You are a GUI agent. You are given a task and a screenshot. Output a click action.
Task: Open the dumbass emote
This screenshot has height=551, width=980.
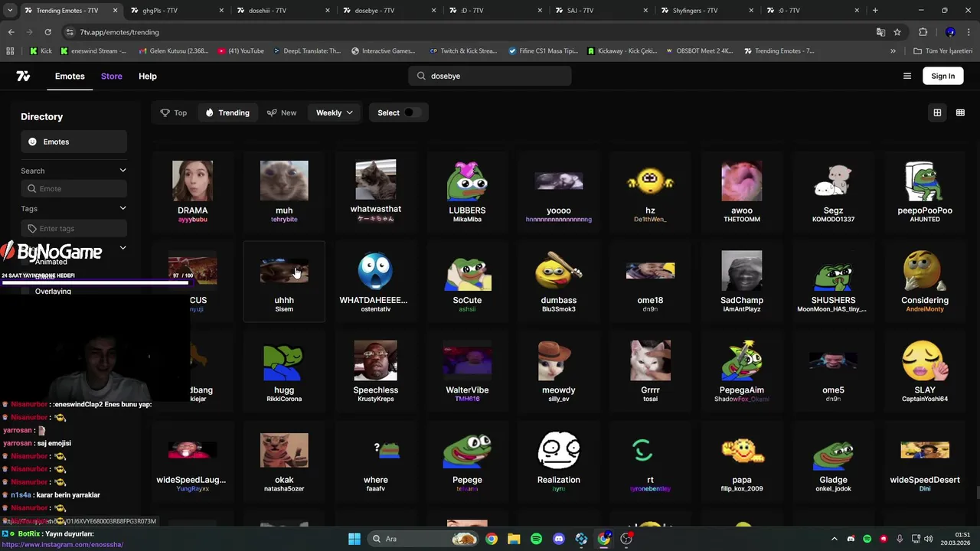pos(559,282)
